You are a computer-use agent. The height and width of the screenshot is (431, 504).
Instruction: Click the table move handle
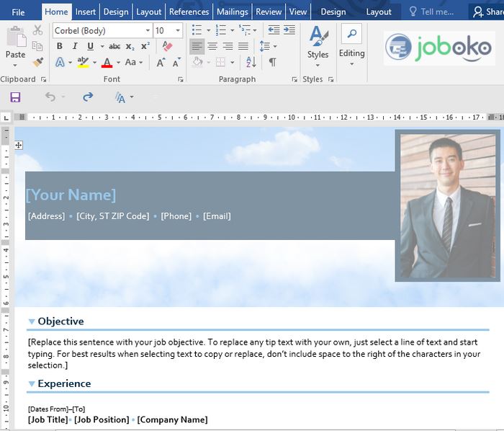19,146
